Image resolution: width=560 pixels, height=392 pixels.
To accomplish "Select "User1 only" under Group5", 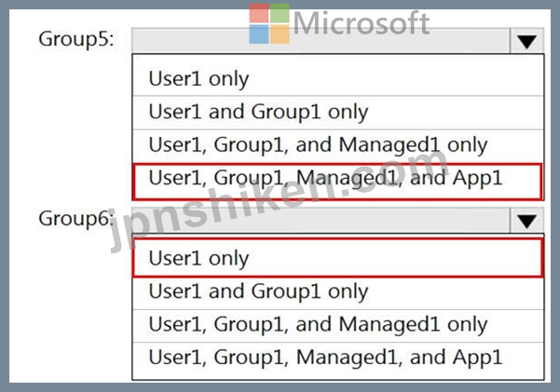I will (x=198, y=79).
